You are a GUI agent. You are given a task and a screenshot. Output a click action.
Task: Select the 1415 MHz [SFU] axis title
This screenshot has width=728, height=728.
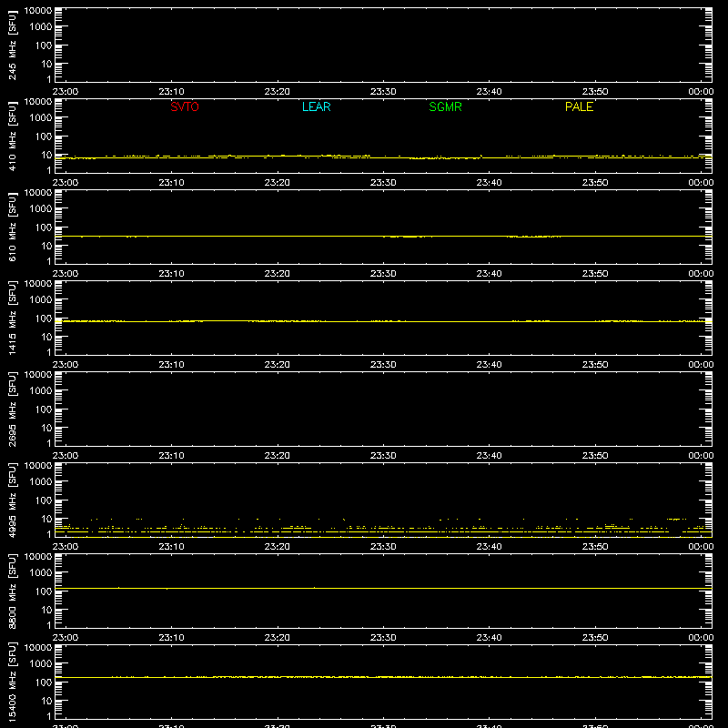coord(12,318)
